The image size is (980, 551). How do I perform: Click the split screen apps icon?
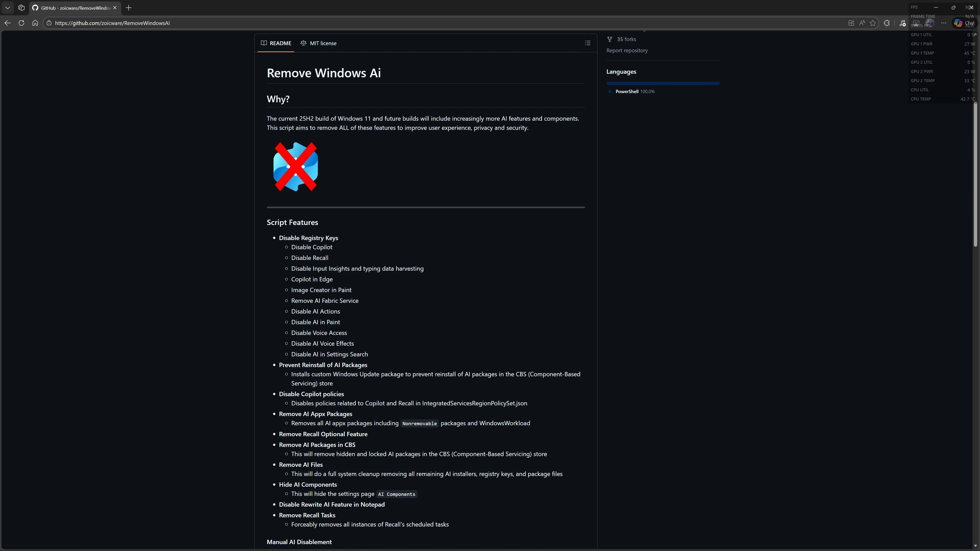point(851,23)
